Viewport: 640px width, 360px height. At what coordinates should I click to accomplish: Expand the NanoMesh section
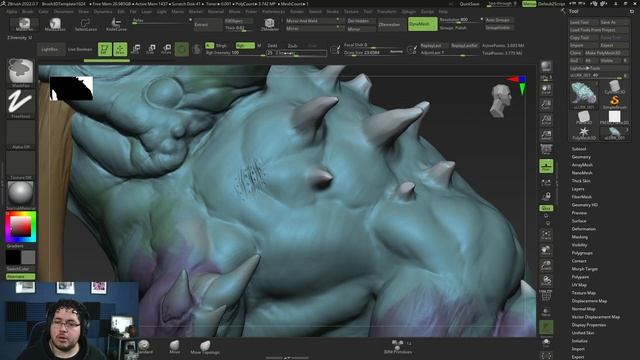pos(582,173)
